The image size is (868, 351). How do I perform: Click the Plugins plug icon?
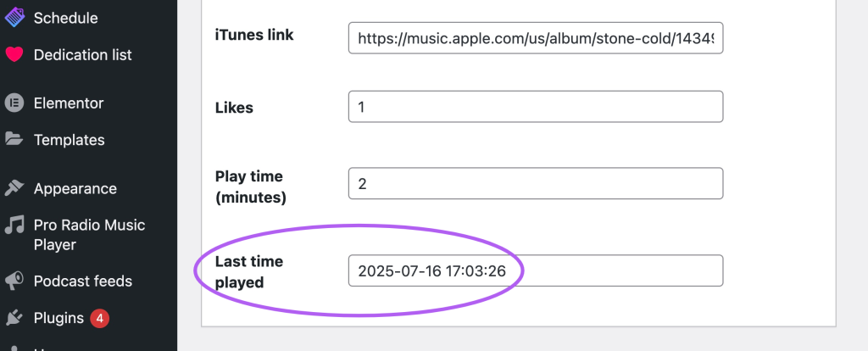pyautogui.click(x=14, y=318)
